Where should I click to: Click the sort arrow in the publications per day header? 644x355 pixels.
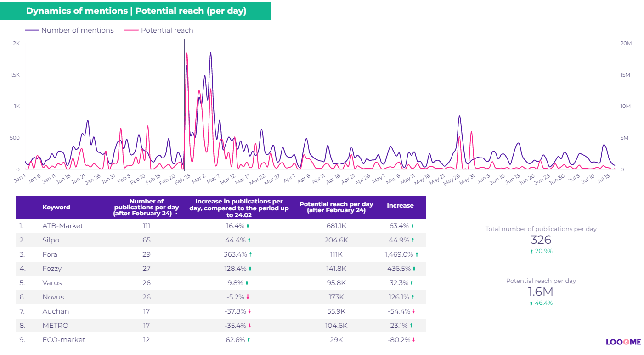point(176,214)
